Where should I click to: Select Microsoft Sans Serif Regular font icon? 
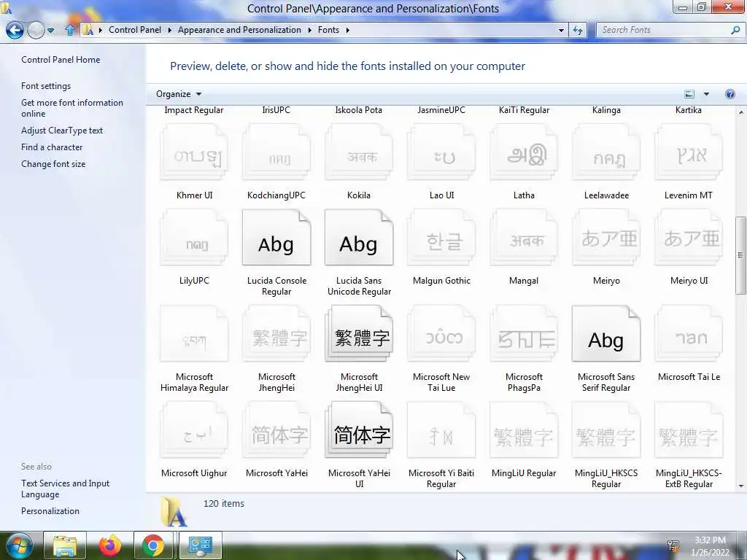point(606,334)
